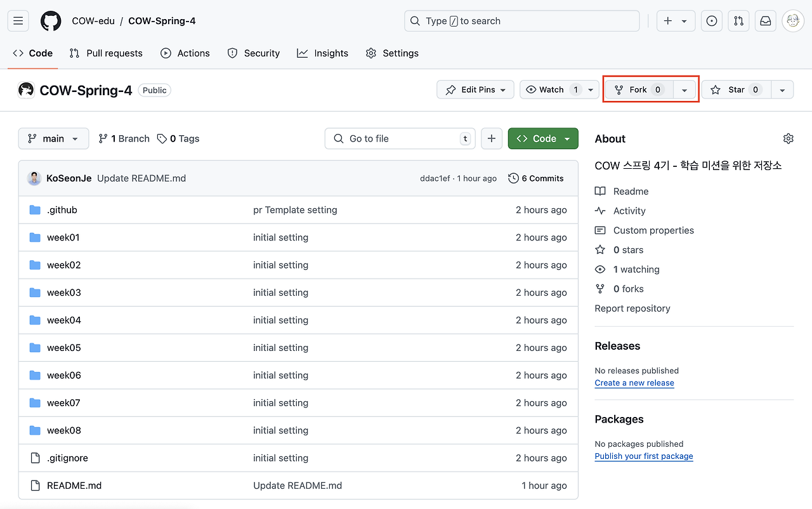
Task: Expand the Watch notification options arrow
Action: (x=591, y=89)
